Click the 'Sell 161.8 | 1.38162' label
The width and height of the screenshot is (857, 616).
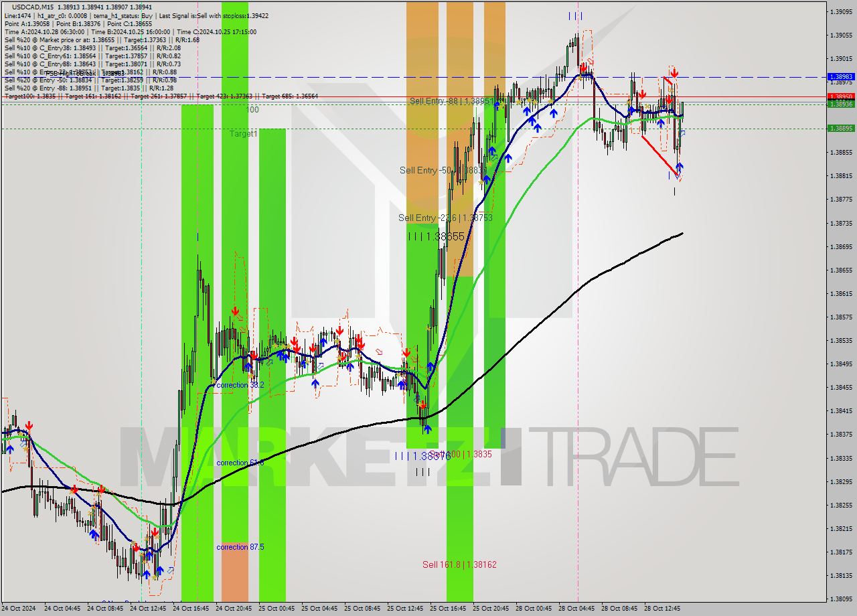[x=459, y=564]
